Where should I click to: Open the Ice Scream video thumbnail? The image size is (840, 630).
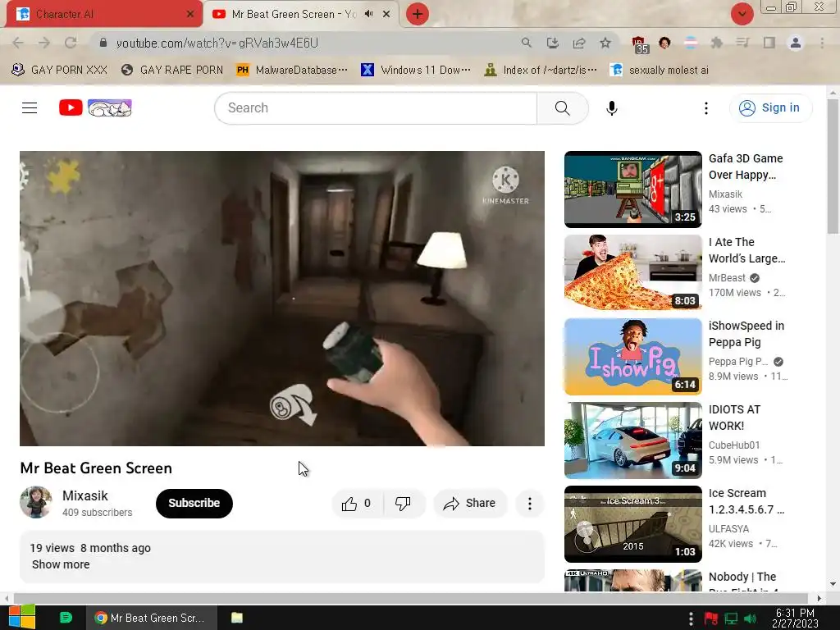click(x=632, y=523)
